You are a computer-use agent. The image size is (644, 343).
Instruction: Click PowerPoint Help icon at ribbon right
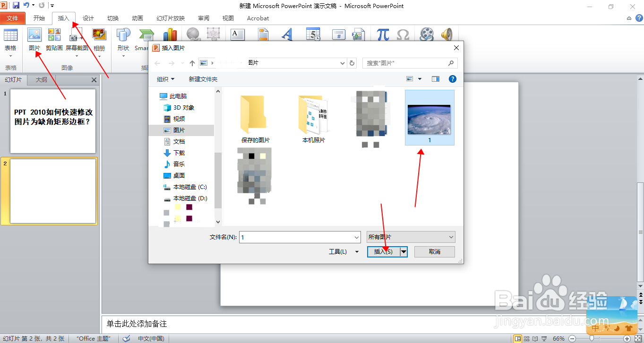click(639, 18)
